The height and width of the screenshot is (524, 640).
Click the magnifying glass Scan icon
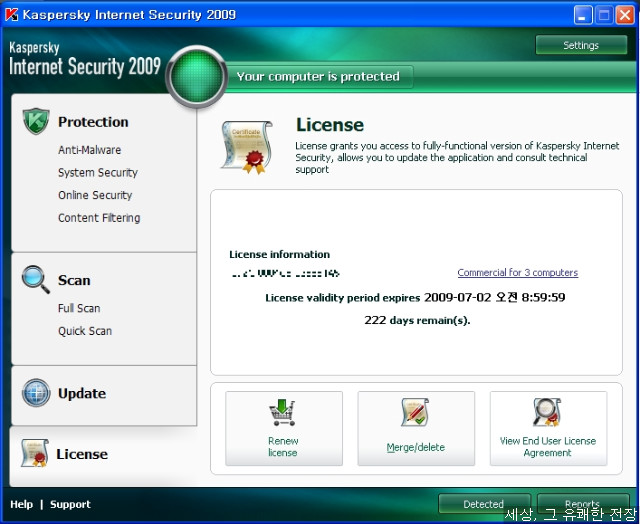(36, 280)
